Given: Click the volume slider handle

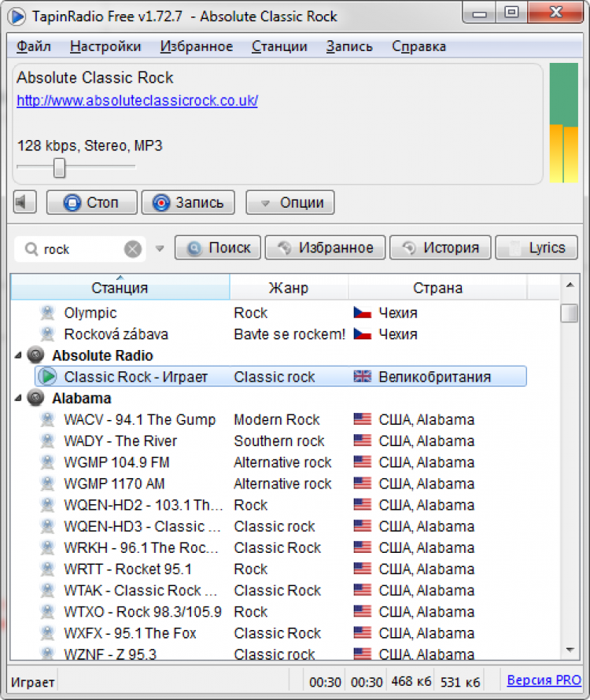Looking at the screenshot, I should coord(59,168).
